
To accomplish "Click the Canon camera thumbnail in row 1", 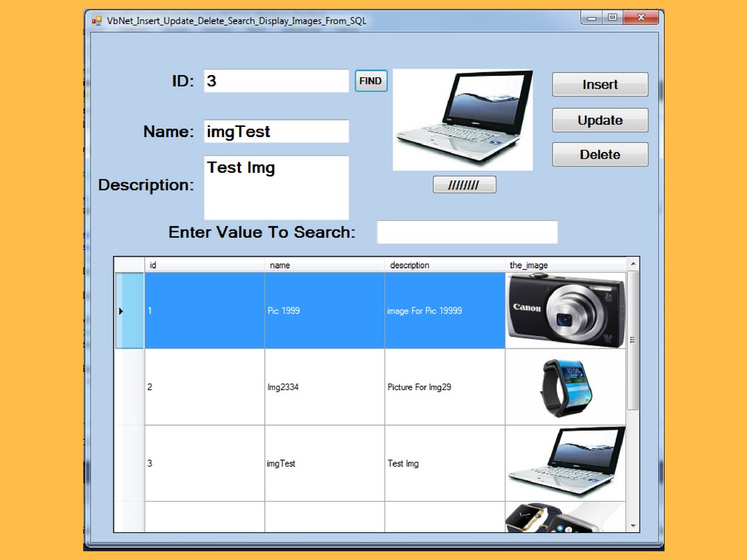I will point(565,310).
